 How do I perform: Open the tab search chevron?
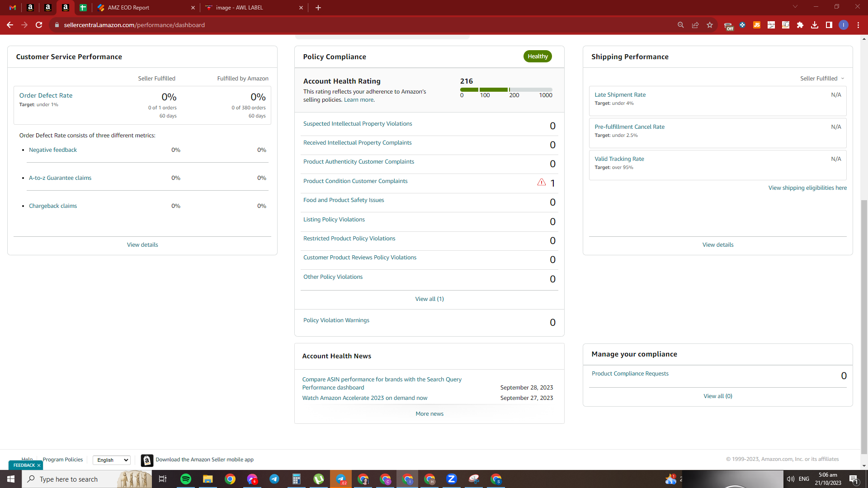click(x=795, y=7)
